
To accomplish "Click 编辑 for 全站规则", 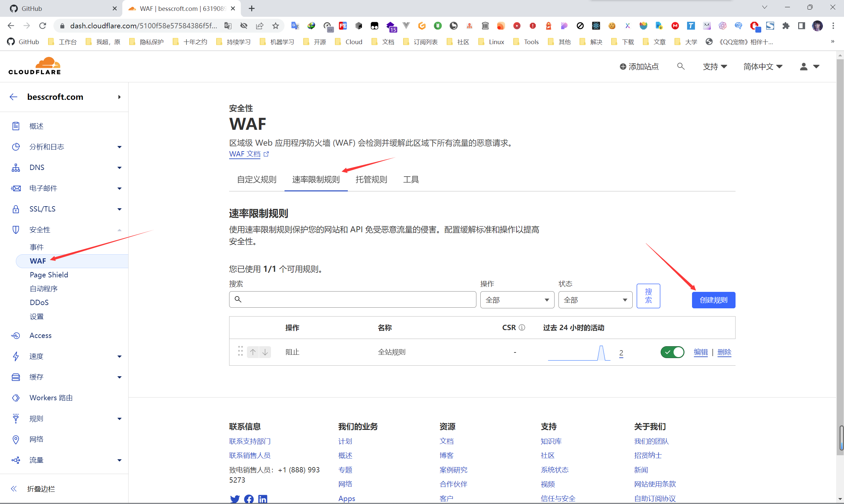I will 701,352.
